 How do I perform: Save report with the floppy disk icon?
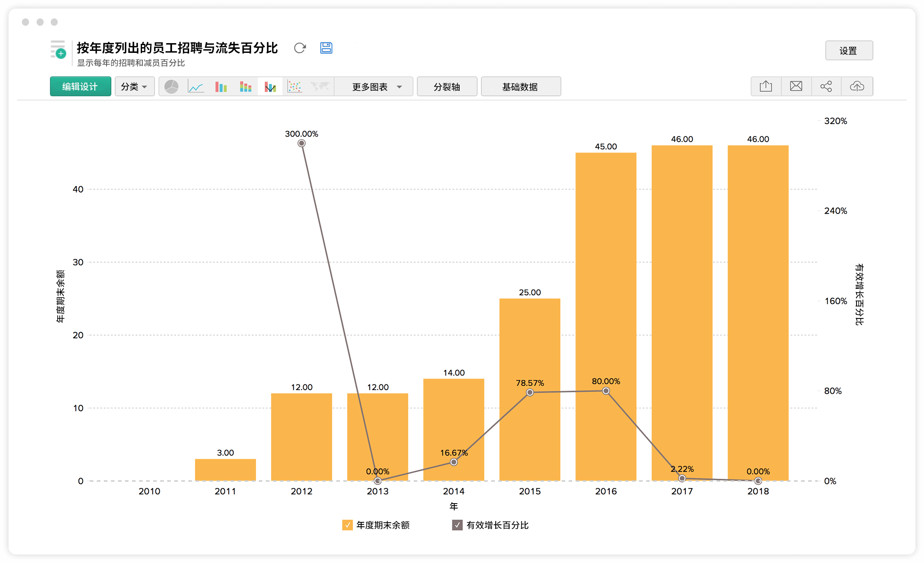click(x=326, y=48)
